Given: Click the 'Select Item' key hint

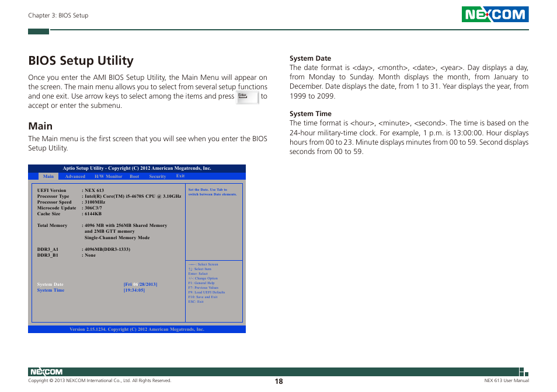Looking at the screenshot, I should click(200, 269).
